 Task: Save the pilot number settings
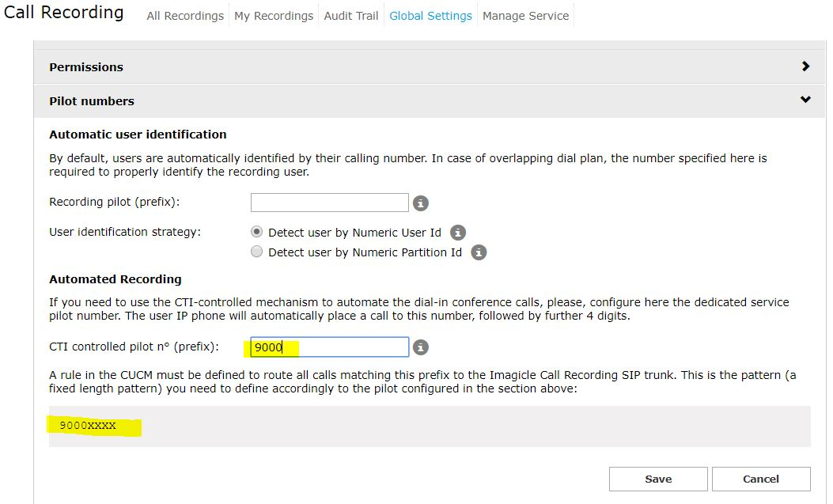[657, 479]
